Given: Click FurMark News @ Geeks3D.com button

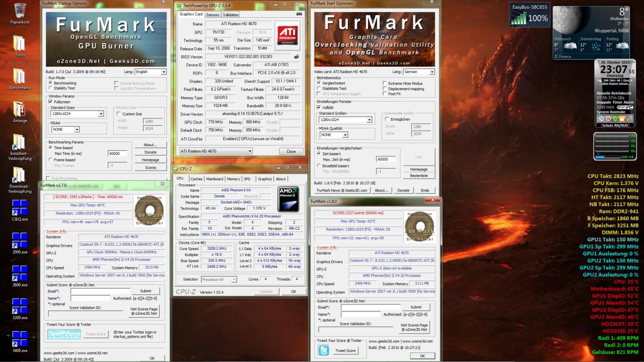Looking at the screenshot, I should 342,190.
